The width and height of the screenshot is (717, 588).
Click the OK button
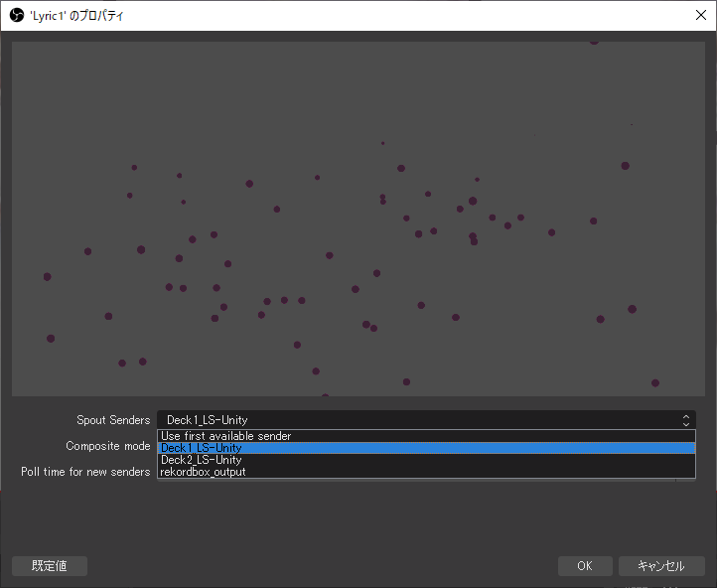585,565
